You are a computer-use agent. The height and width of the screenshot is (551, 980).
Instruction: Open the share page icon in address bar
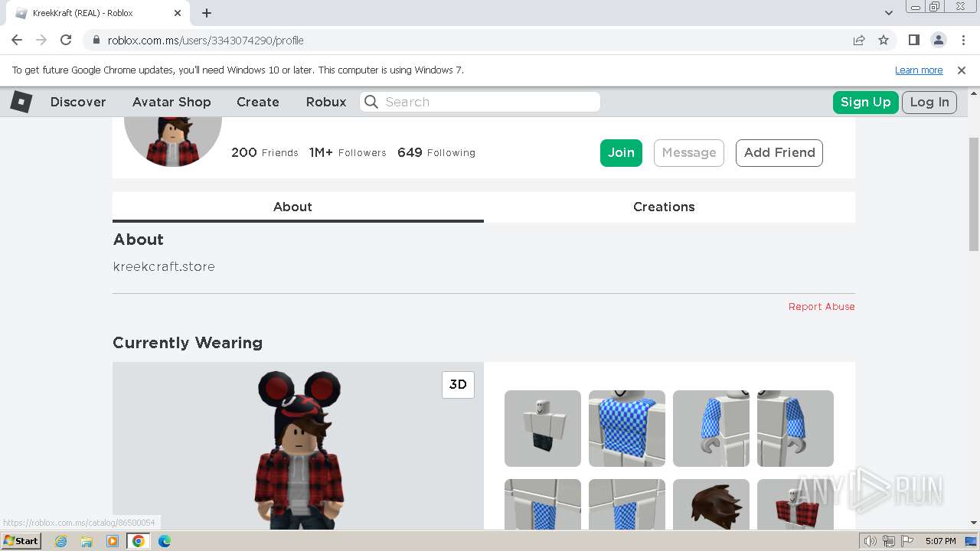859,40
